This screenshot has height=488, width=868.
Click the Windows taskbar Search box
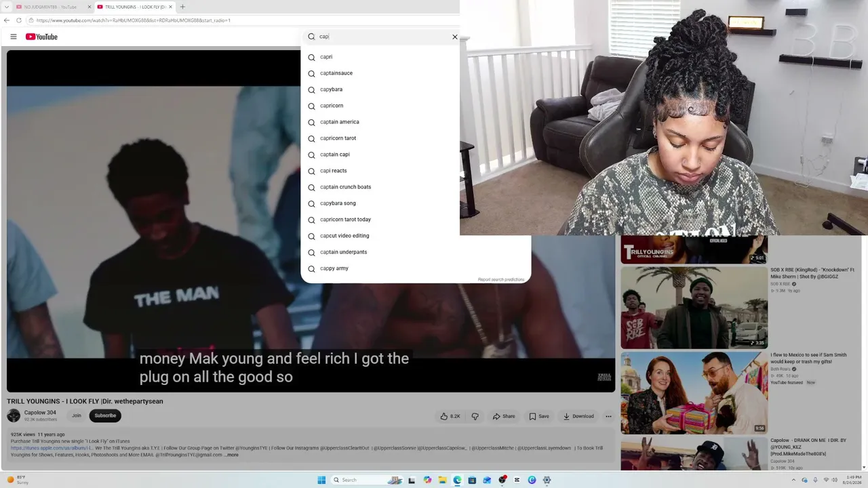click(x=368, y=480)
